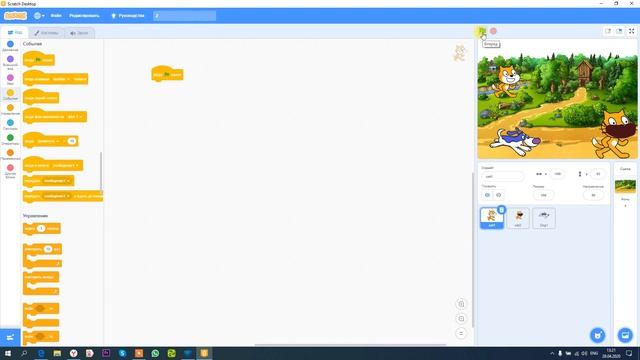Image resolution: width=640 pixels, height=360 pixels.
Task: Click the red stop button above the stage
Action: point(493,31)
